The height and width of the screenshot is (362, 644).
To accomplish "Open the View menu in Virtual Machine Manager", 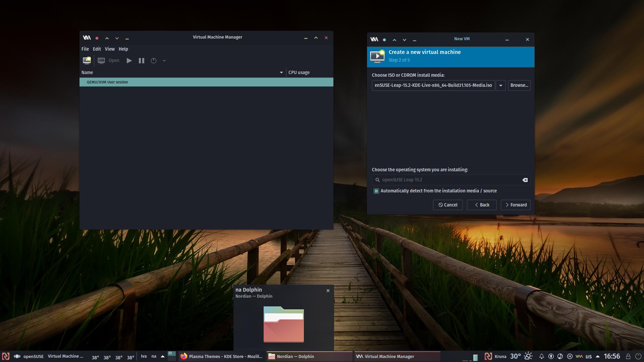I will 110,49.
